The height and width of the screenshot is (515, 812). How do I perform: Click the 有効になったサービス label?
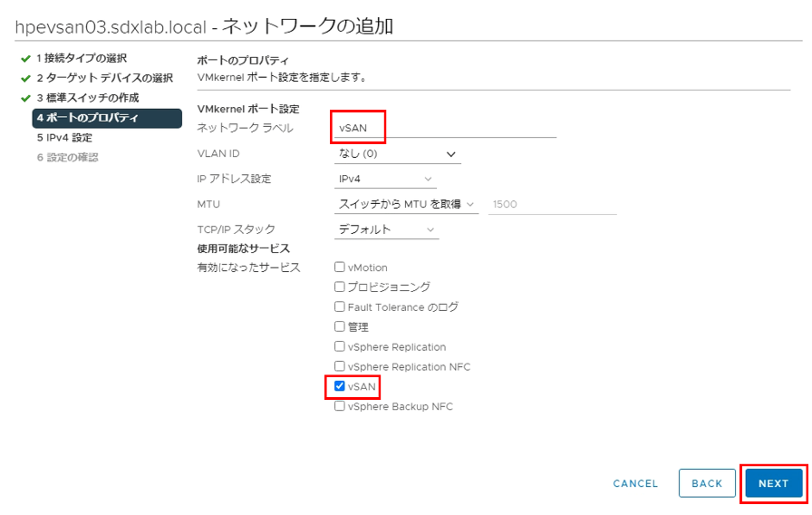pyautogui.click(x=248, y=267)
